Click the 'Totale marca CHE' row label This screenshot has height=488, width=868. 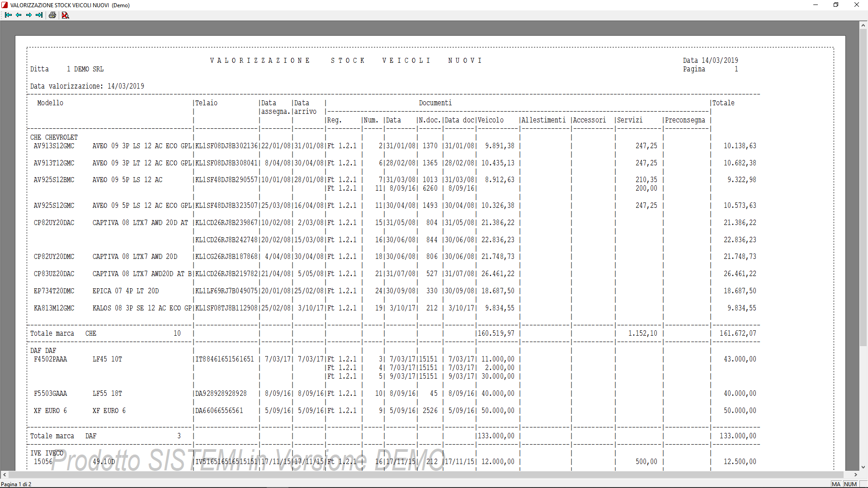click(63, 333)
